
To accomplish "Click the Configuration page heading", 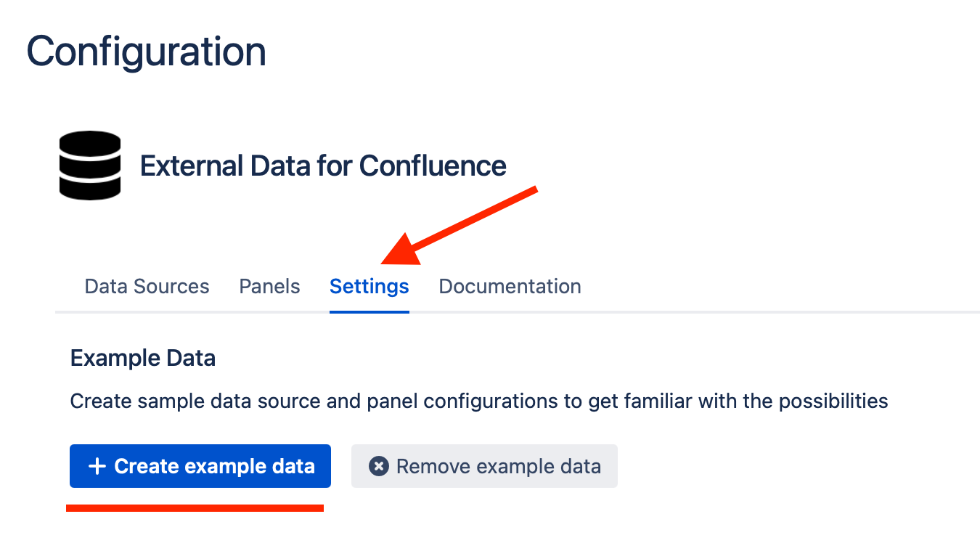I will coord(146,52).
